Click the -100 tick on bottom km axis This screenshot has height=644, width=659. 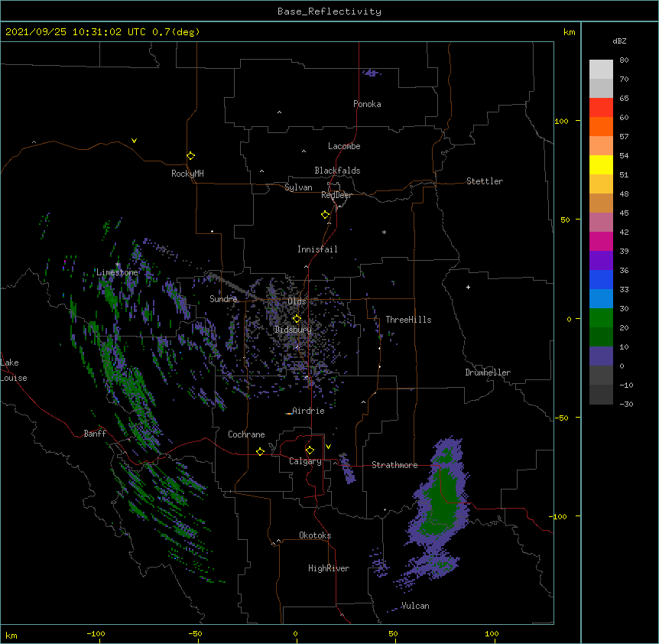(96, 634)
